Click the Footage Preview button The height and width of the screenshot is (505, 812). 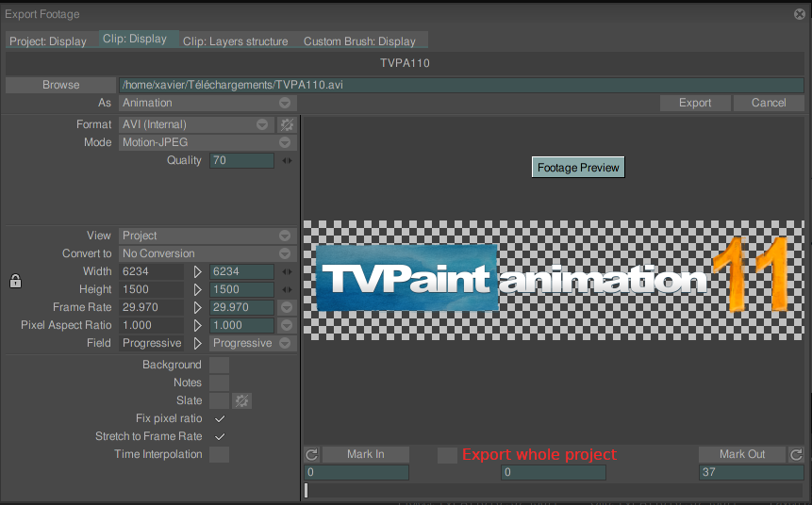578,167
